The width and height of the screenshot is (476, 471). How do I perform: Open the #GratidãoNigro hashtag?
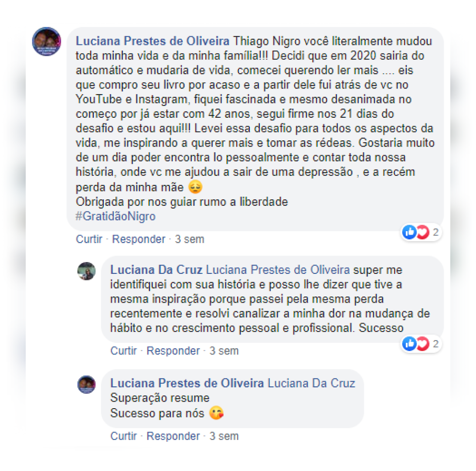click(x=116, y=216)
